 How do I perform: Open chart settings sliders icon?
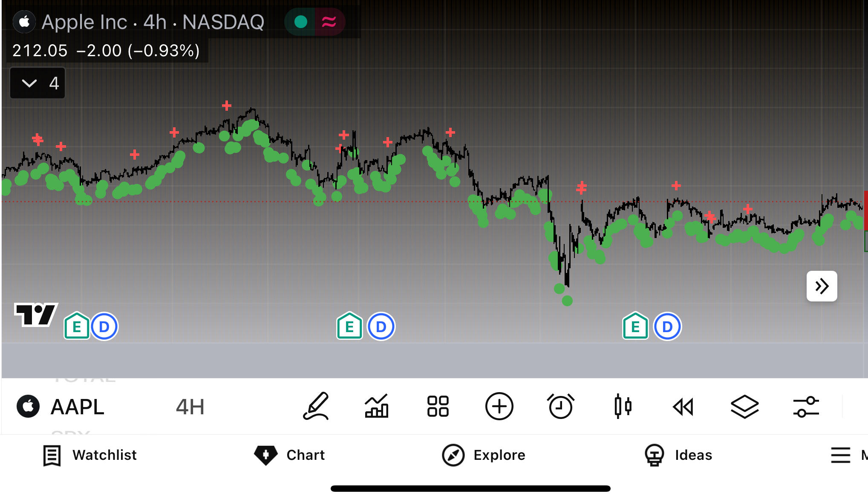(x=806, y=406)
